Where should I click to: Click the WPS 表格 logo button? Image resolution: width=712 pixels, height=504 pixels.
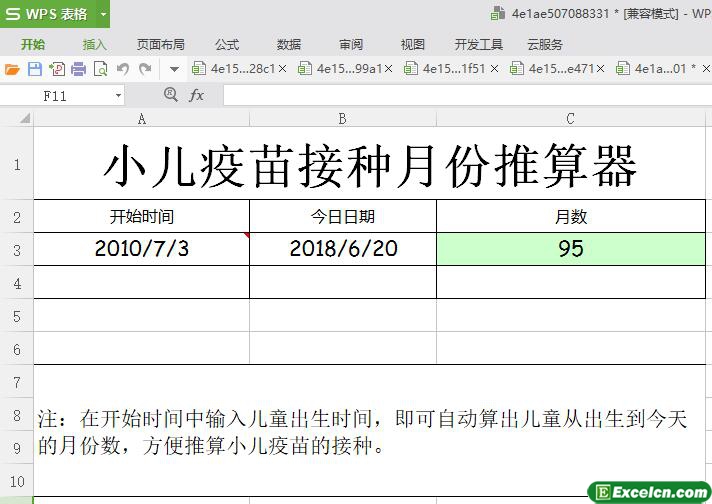[47, 14]
